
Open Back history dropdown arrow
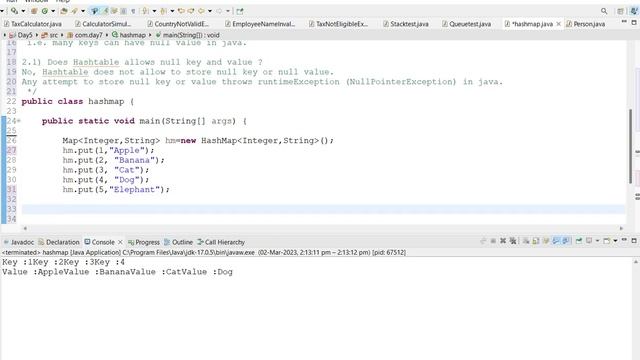tap(210, 11)
